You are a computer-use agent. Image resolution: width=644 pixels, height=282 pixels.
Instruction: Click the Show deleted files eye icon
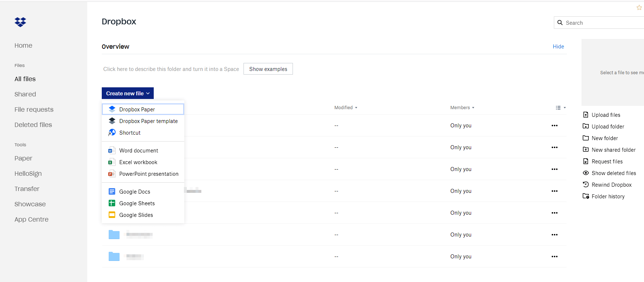point(586,173)
